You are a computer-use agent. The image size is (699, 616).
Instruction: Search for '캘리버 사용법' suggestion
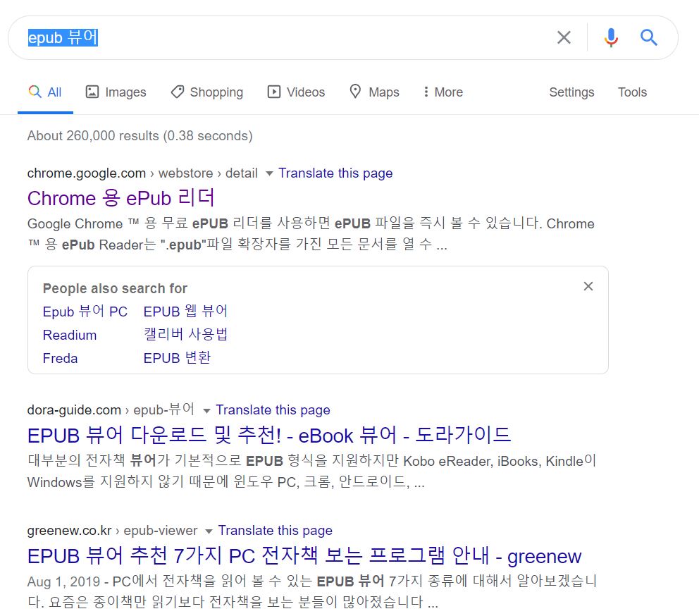point(185,334)
